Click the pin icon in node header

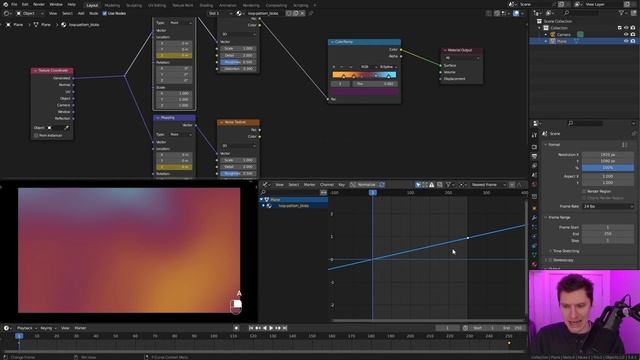tap(311, 13)
